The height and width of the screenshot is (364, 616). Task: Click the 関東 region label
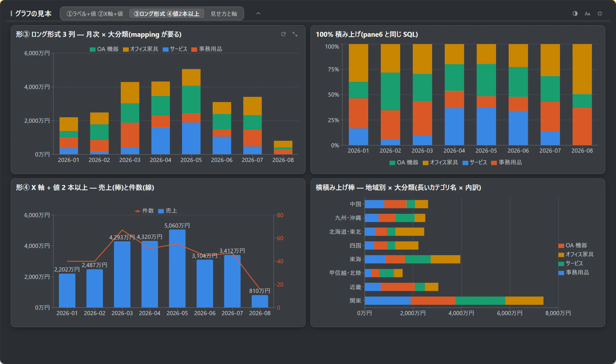[355, 301]
